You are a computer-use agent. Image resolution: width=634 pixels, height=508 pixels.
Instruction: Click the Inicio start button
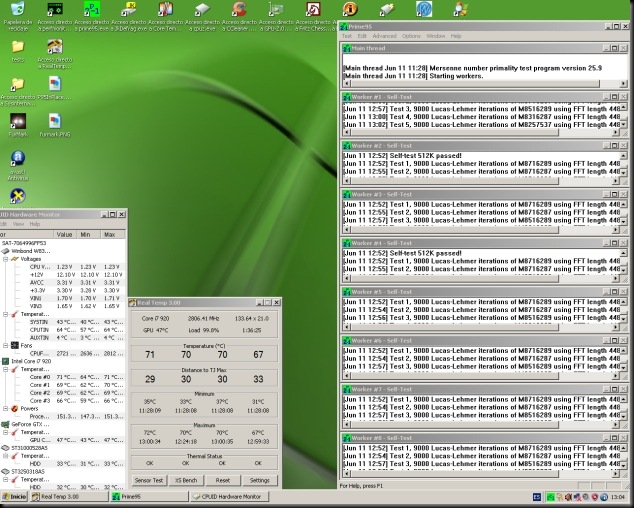[x=15, y=497]
